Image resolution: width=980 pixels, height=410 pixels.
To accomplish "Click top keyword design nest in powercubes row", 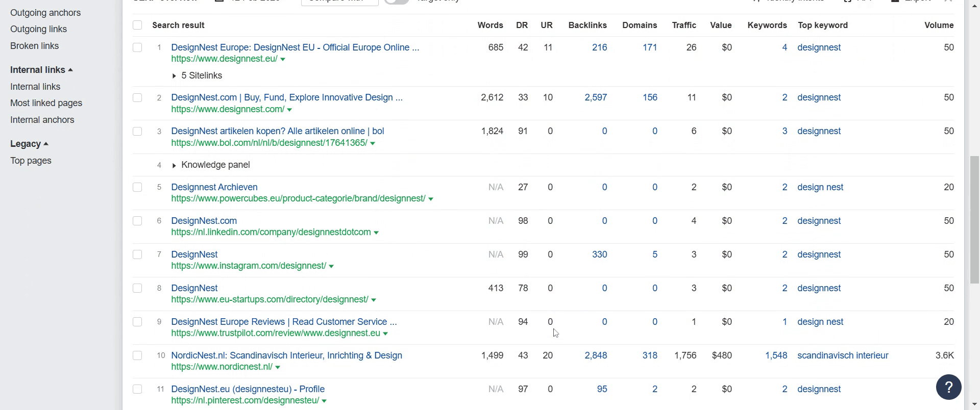I will coord(820,187).
